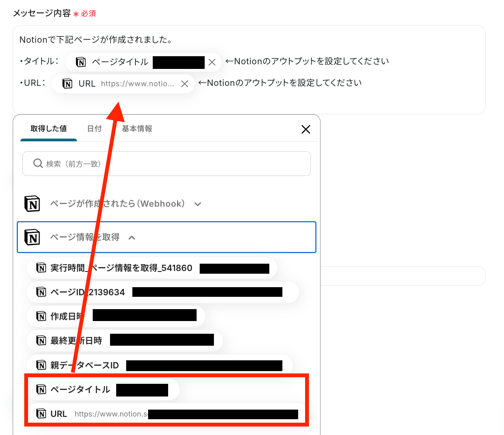Choose the 作成日時 value
Screen dimensions: 504x435
pos(116,316)
